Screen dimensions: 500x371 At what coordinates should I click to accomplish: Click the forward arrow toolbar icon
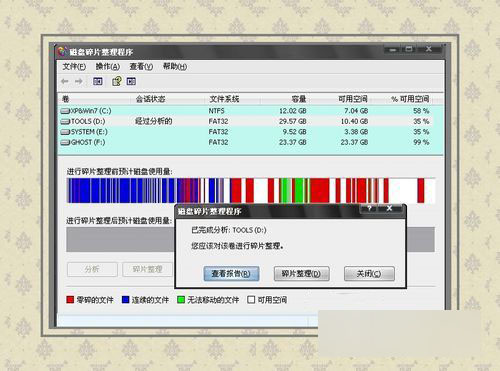point(79,81)
